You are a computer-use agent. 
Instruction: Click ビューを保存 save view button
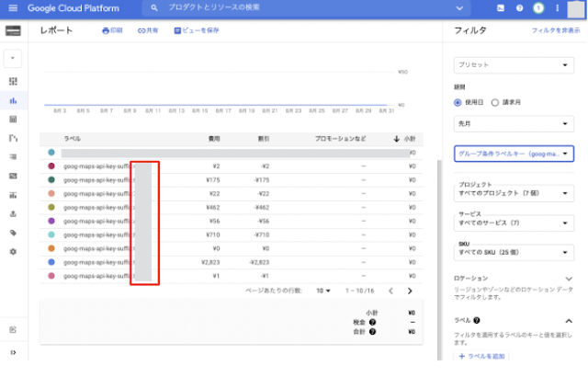click(197, 30)
